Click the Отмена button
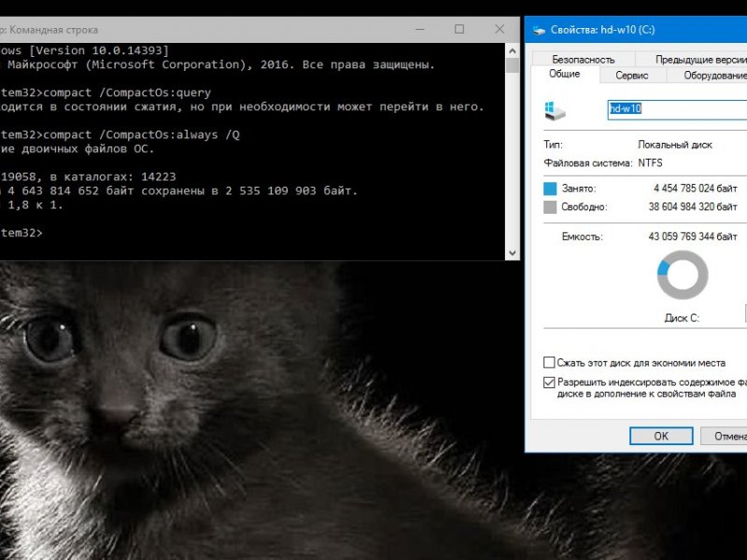 (x=725, y=436)
